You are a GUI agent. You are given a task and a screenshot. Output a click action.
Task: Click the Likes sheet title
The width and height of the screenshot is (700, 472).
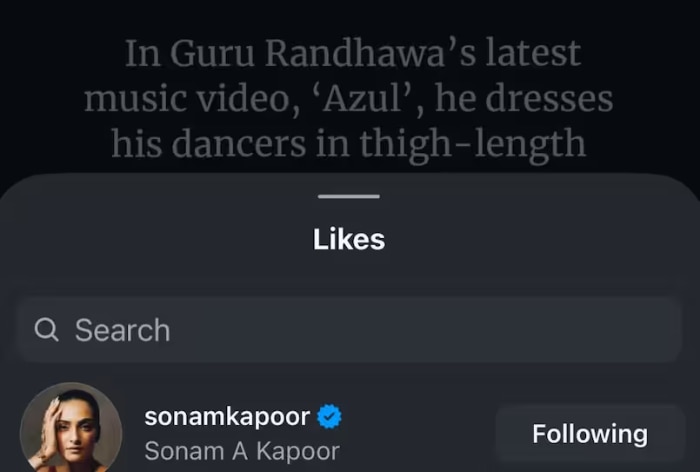349,239
